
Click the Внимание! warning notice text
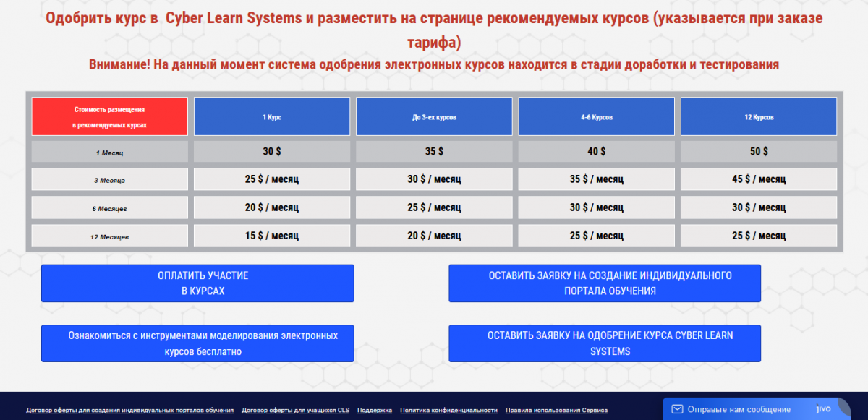pyautogui.click(x=434, y=64)
